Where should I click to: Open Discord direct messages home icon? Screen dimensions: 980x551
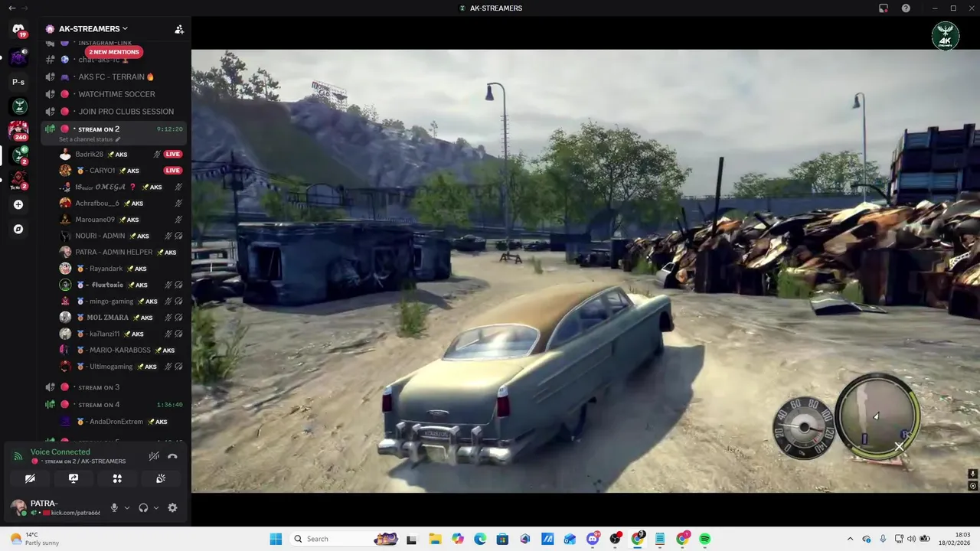pos(18,29)
